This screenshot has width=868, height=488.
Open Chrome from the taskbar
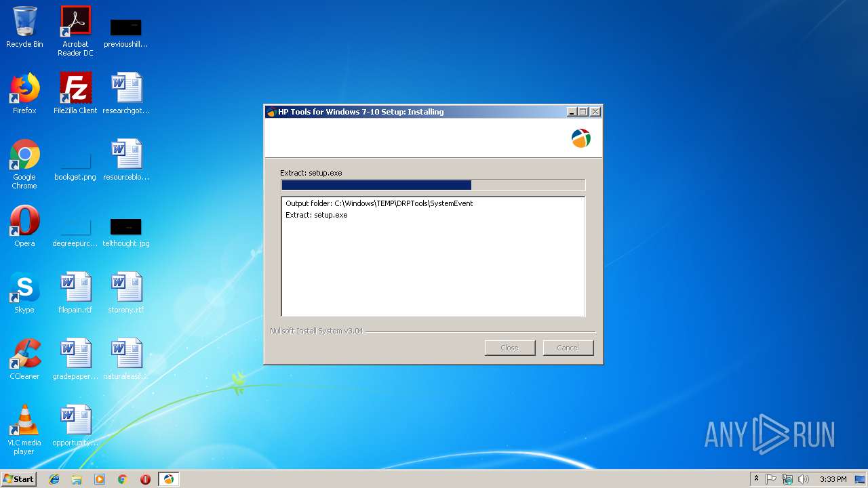point(123,479)
